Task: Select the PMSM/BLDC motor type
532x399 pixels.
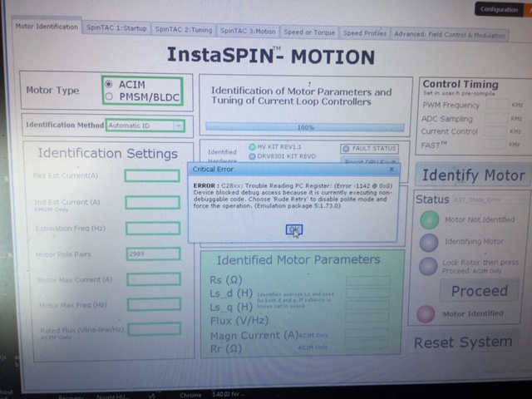Action: [109, 96]
